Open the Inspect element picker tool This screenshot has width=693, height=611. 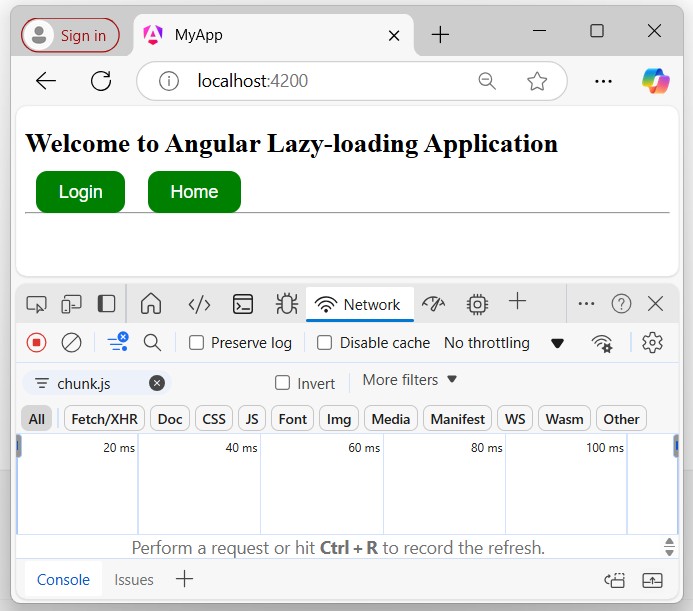[37, 304]
